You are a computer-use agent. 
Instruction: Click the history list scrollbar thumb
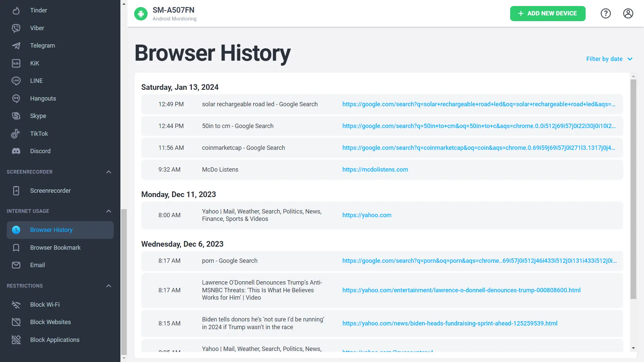tap(633, 189)
